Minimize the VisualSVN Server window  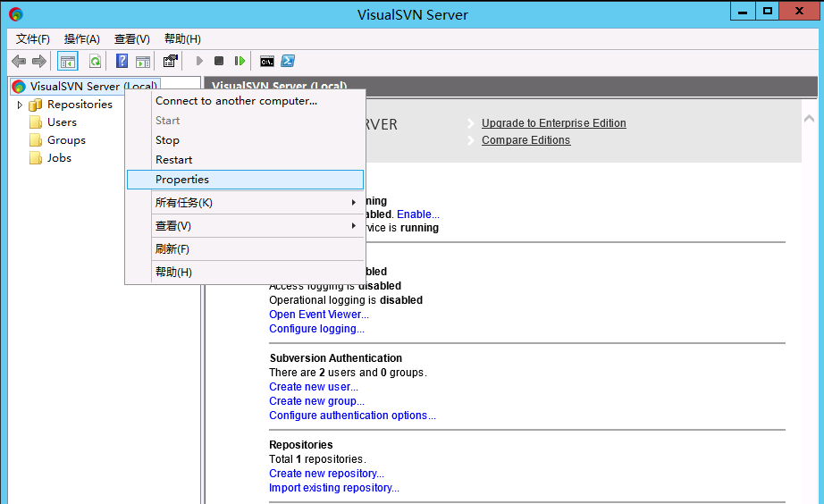tap(743, 11)
